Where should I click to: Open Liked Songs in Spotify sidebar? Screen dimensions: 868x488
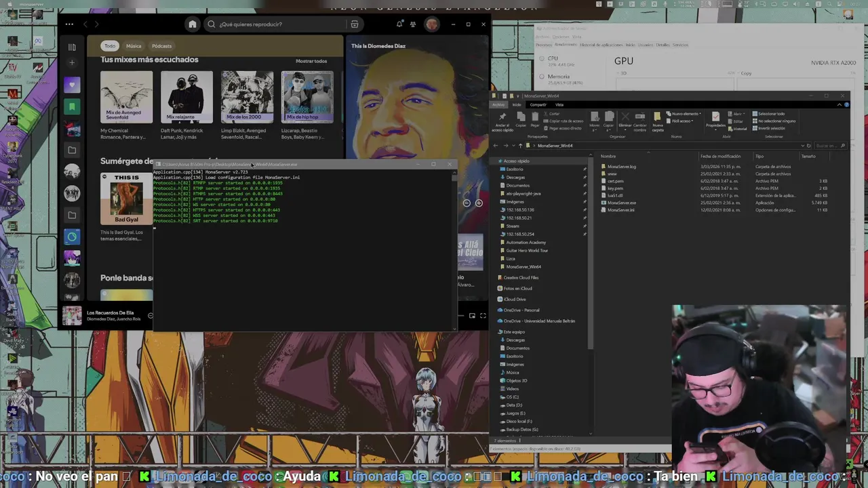click(x=72, y=85)
